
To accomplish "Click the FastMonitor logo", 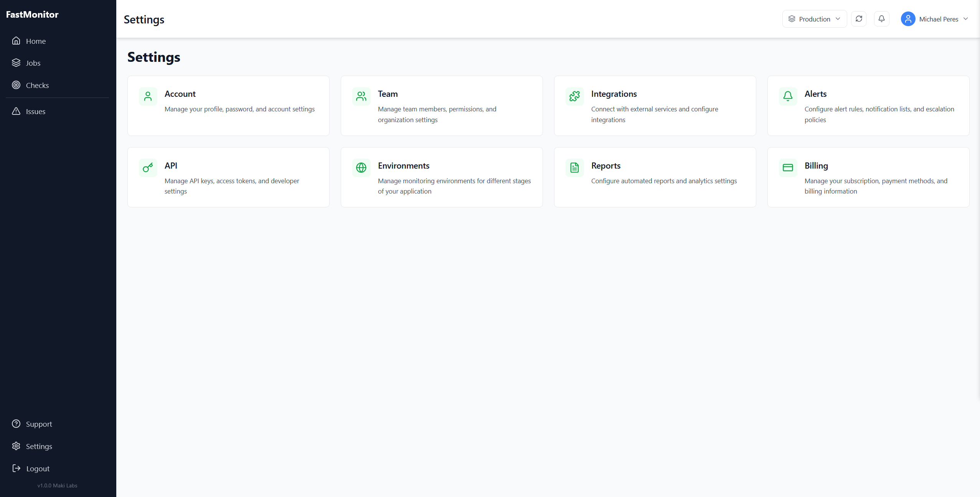I will (x=33, y=14).
